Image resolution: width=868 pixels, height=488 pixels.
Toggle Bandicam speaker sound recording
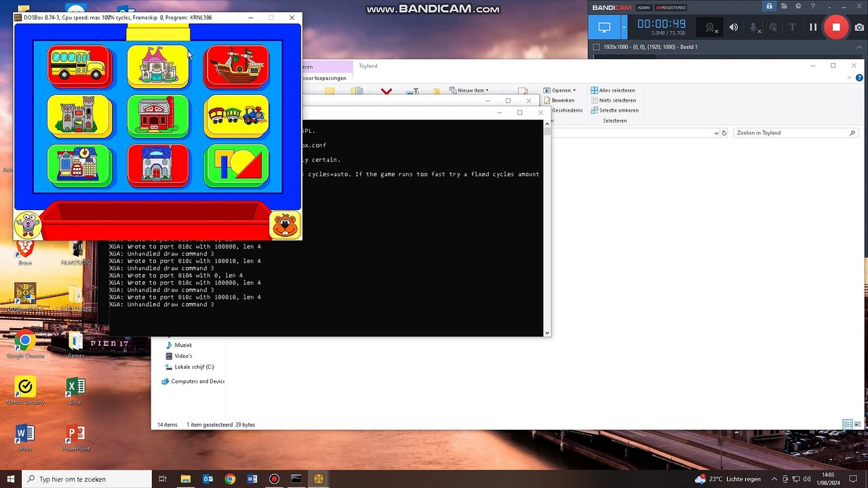734,27
